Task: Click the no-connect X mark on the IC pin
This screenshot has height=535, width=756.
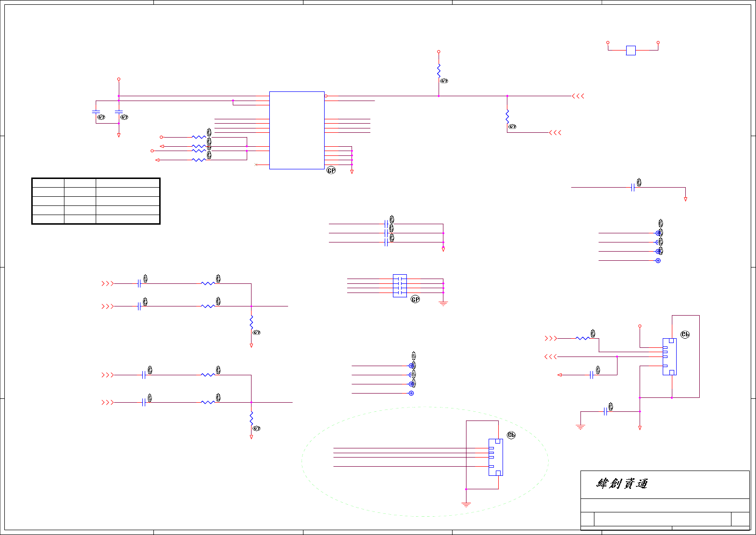Action: [x=256, y=165]
